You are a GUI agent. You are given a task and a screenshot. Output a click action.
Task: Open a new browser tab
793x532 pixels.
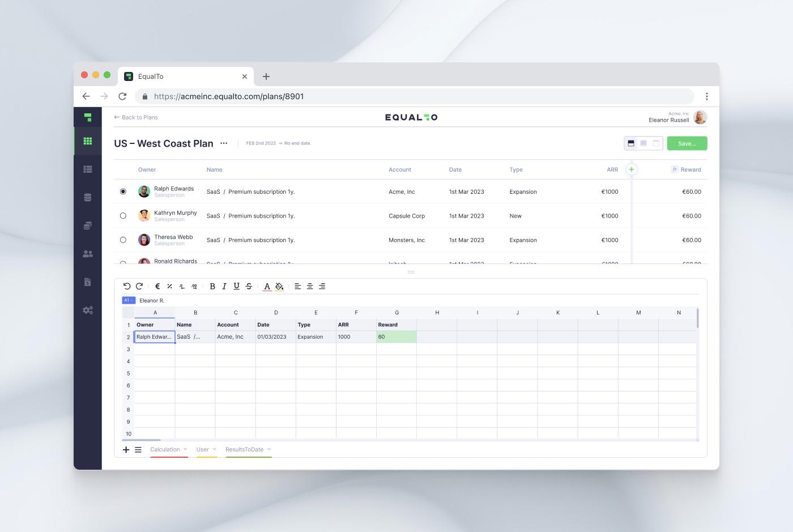click(266, 76)
